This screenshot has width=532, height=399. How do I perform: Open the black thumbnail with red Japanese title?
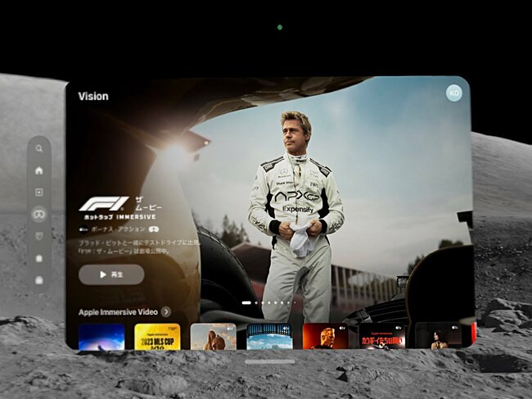(x=381, y=336)
